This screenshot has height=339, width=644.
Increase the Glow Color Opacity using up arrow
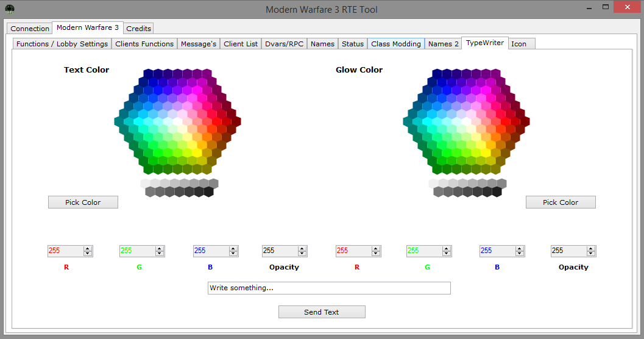click(x=591, y=249)
